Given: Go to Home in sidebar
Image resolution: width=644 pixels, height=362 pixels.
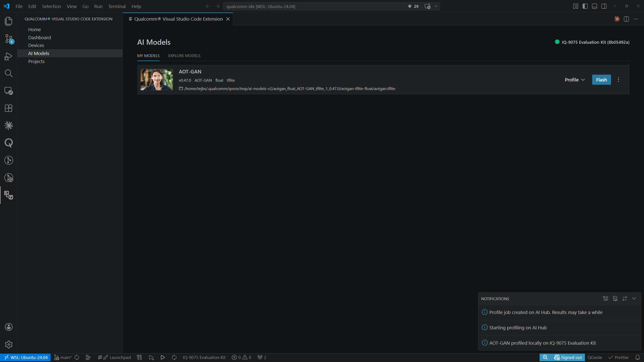Looking at the screenshot, I should coord(70,29).
